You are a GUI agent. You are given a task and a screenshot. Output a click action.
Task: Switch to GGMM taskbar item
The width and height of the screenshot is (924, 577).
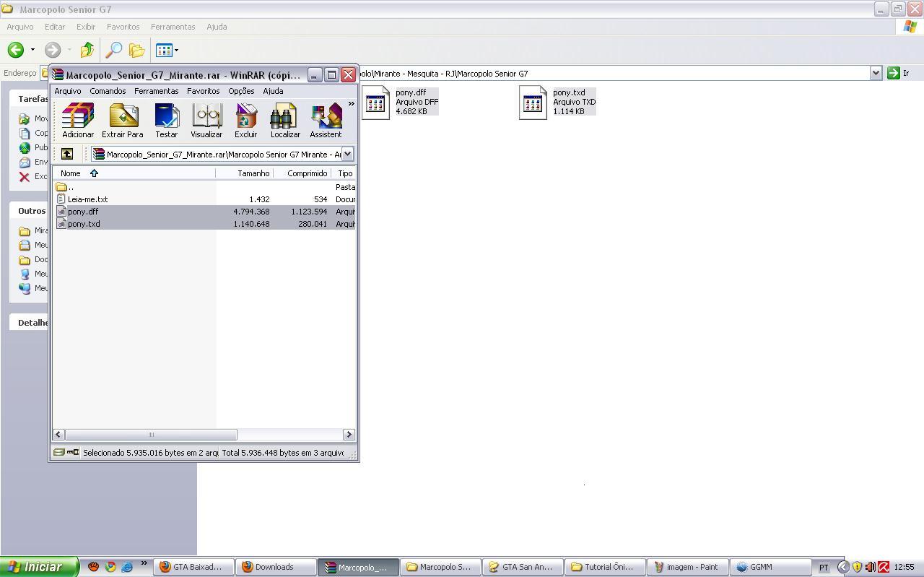770,567
